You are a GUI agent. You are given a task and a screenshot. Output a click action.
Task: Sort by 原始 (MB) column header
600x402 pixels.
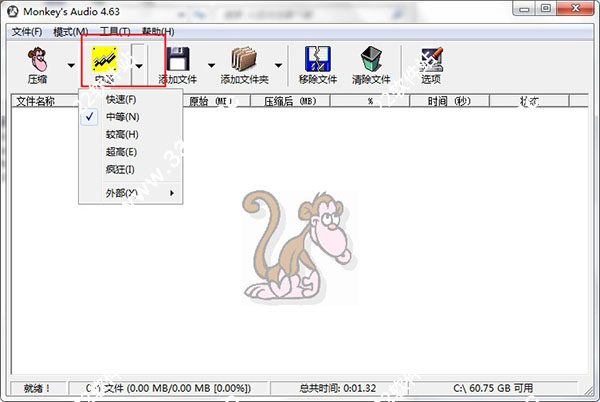(x=216, y=101)
